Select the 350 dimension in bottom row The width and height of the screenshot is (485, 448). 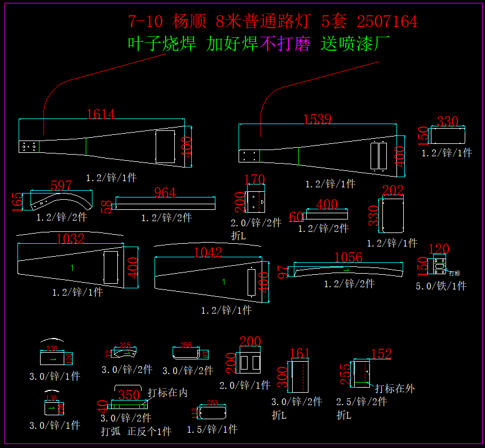point(129,395)
